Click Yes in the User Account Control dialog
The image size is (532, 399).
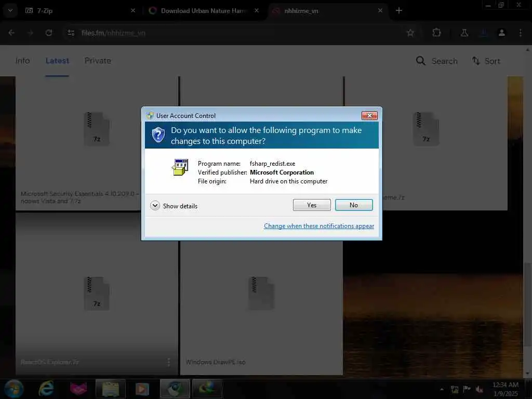[312, 205]
